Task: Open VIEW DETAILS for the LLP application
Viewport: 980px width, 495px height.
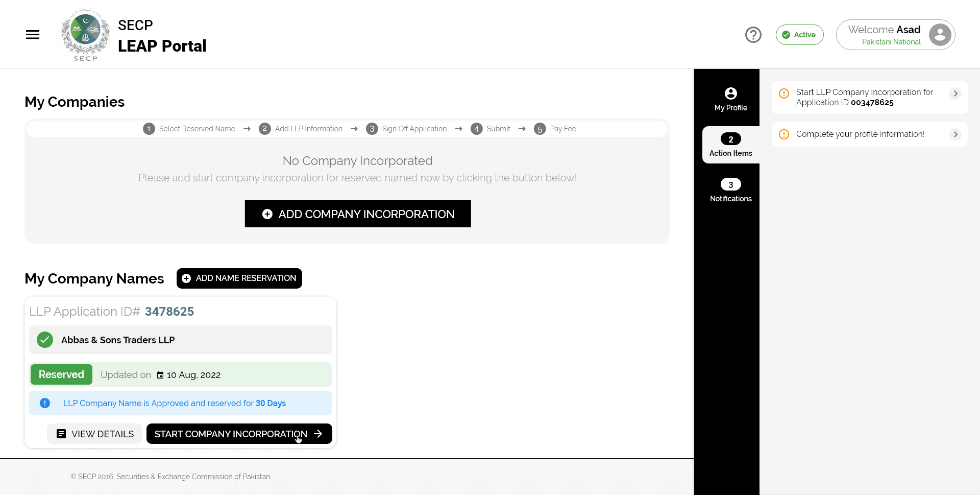Action: [x=94, y=433]
